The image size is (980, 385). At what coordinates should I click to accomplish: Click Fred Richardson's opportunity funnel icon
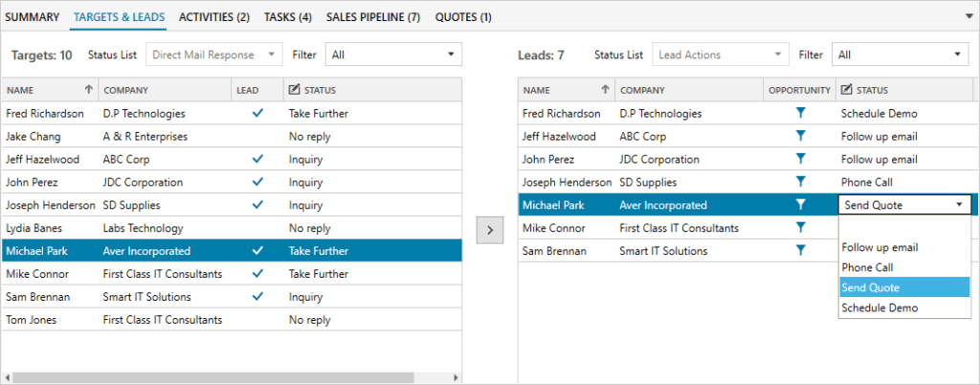point(800,113)
